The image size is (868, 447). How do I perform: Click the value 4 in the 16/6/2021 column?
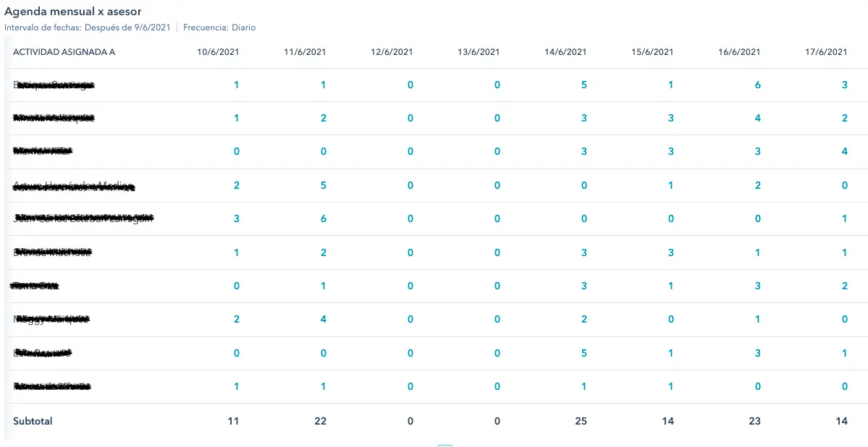point(757,119)
